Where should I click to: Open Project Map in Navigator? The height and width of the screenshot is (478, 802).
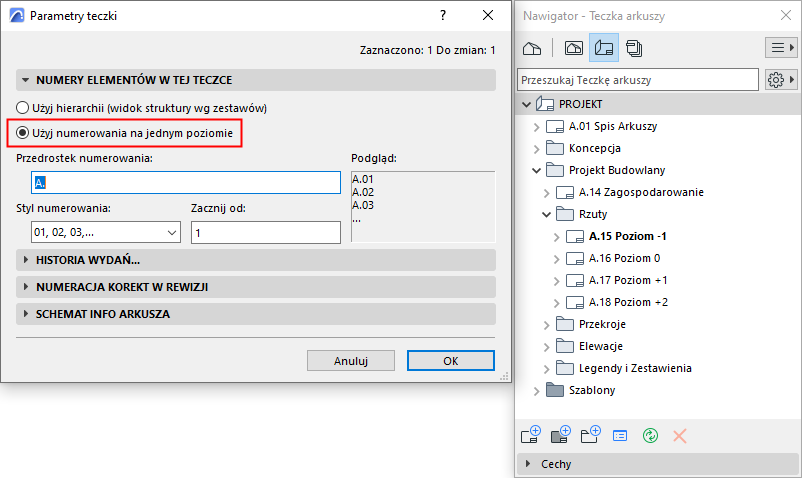point(532,49)
